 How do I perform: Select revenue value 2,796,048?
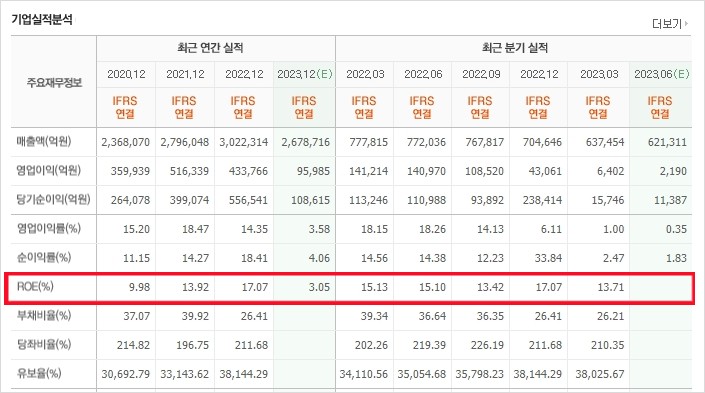tap(185, 142)
